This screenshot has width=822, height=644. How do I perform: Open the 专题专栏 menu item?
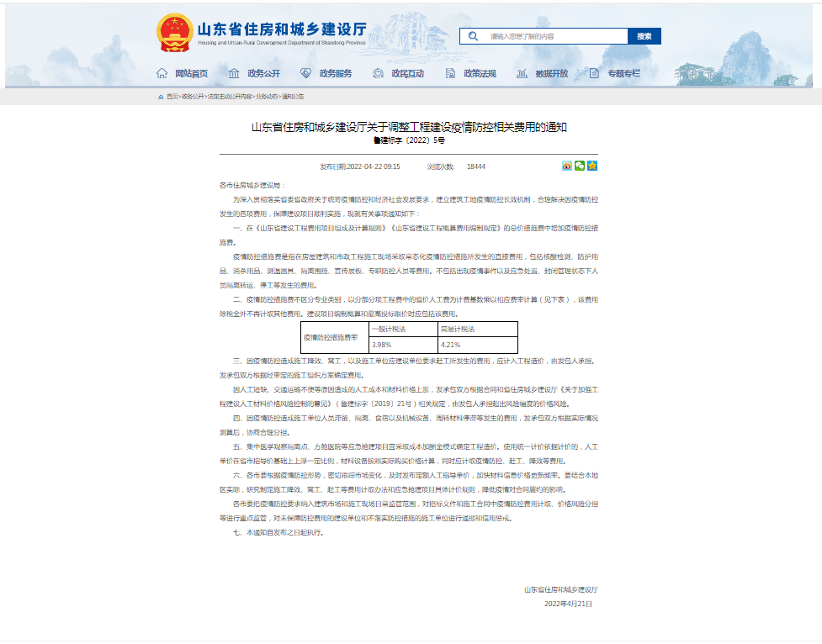coord(623,73)
